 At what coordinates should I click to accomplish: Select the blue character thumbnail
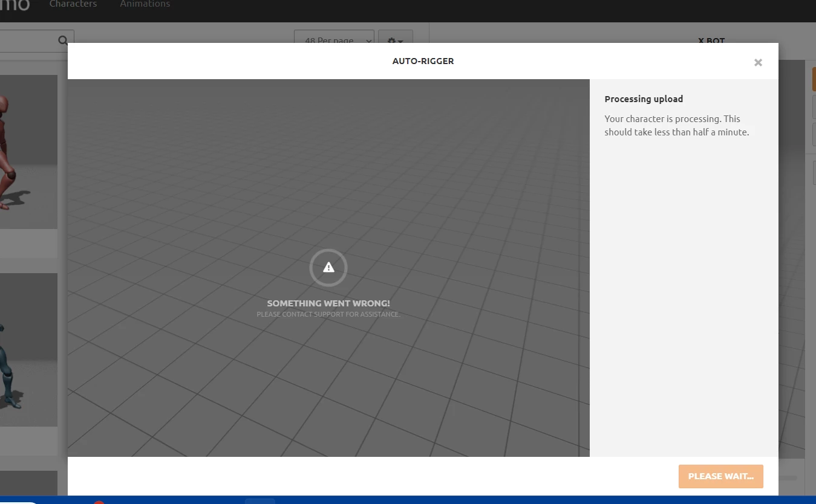(x=28, y=349)
